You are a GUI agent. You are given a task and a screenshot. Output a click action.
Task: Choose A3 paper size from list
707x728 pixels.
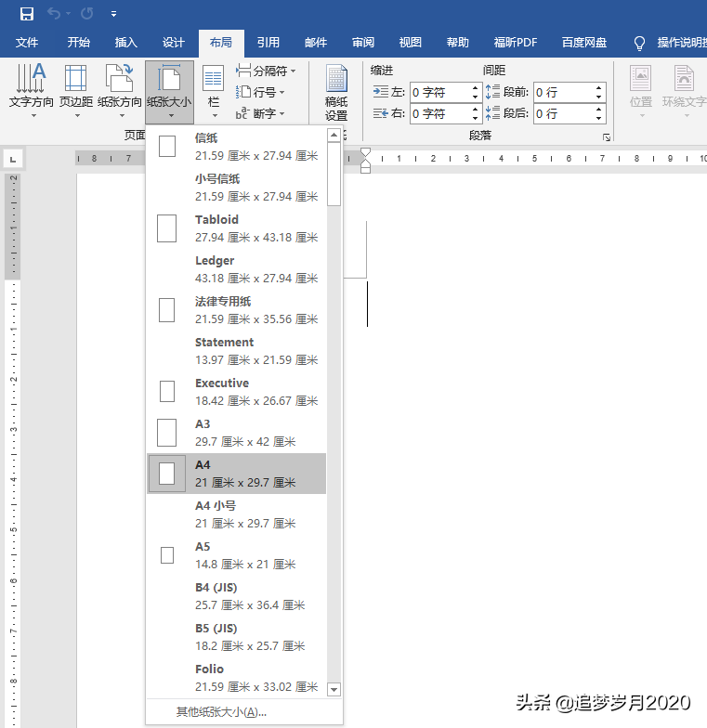pos(236,433)
